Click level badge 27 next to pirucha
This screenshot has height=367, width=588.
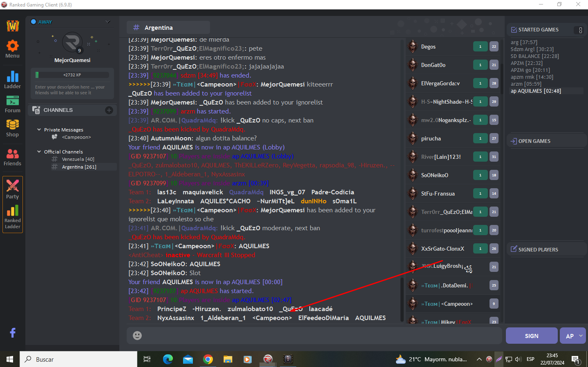494,138
